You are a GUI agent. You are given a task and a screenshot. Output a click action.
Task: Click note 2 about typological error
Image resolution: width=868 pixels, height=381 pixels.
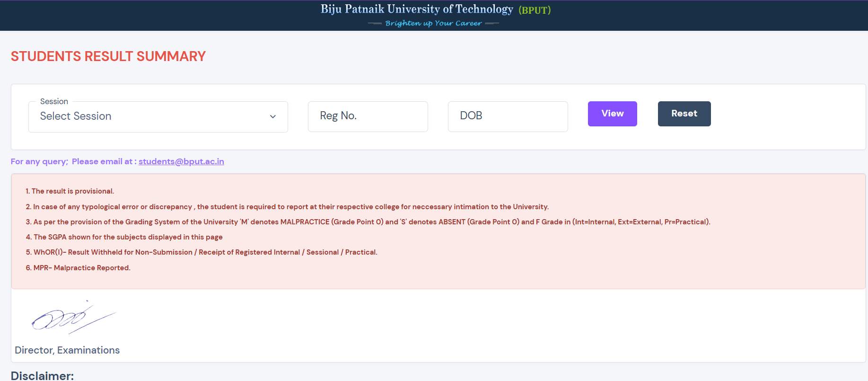click(x=287, y=207)
